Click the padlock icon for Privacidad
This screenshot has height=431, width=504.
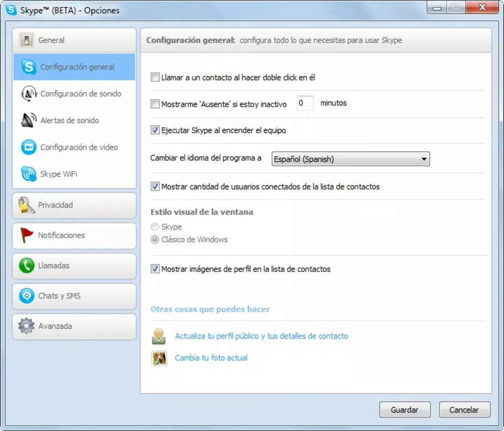26,205
